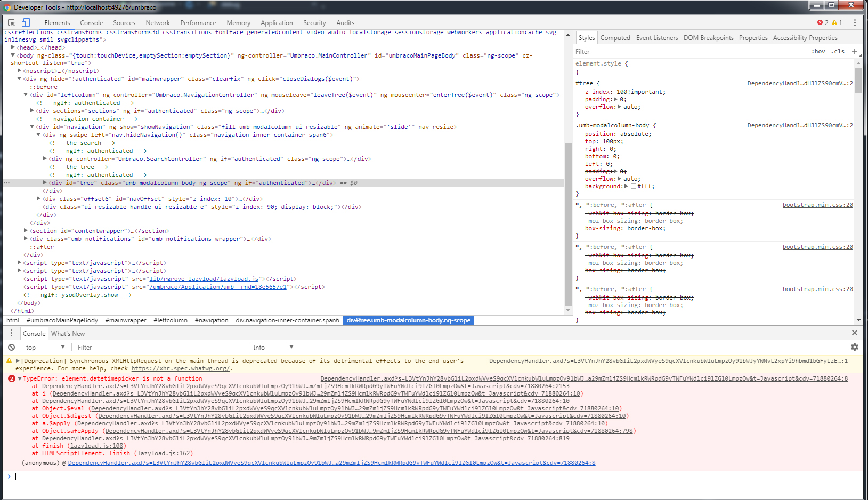Screen dimensions: 868x500
Task: Open first bootstrap.min.css:20 source link
Action: point(817,205)
